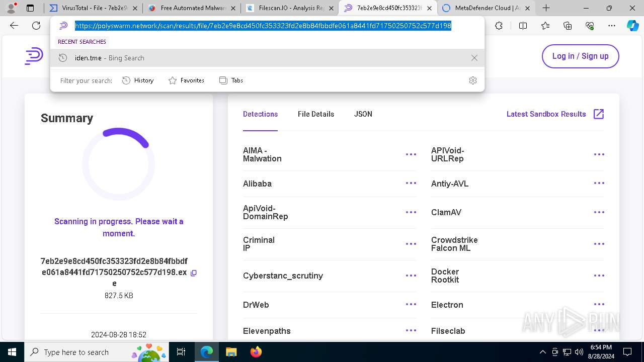Click Log in / Sign up button
This screenshot has height=362, width=644.
(580, 56)
